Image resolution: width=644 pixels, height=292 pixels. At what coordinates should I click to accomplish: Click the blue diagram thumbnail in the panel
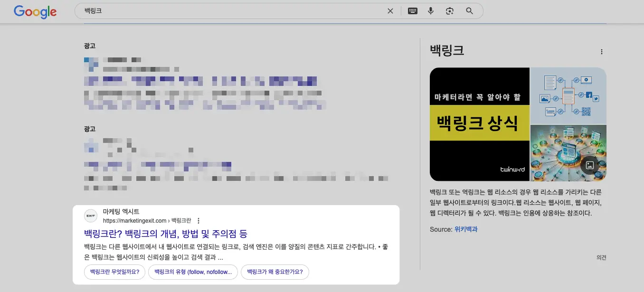[568, 95]
